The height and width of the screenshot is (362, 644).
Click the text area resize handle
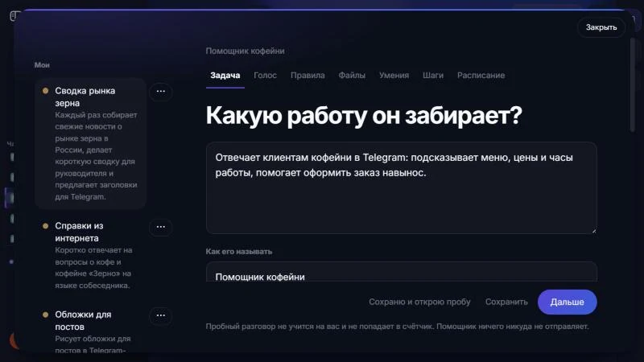[x=593, y=231]
